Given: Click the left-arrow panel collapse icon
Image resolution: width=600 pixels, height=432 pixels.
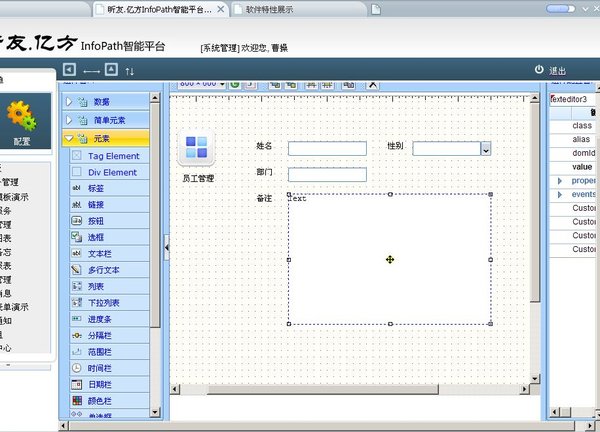Looking at the screenshot, I should coord(69,70).
